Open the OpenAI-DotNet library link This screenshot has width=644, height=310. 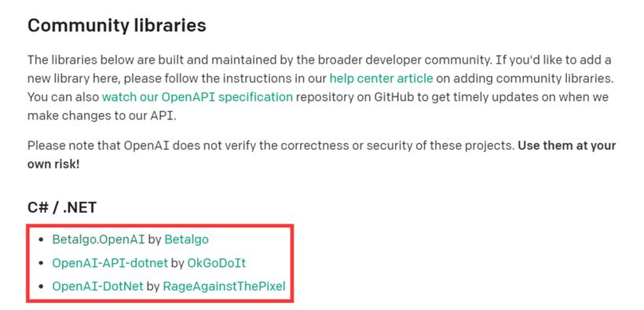coord(97,286)
